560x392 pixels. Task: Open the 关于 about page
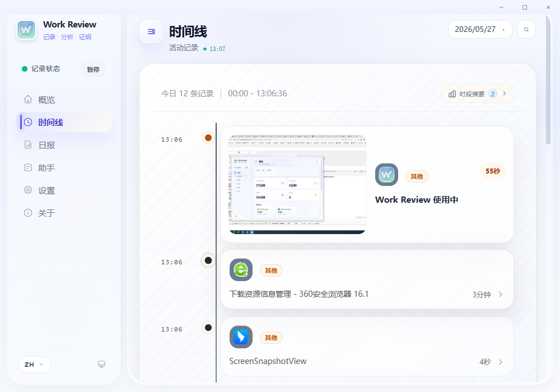64,213
